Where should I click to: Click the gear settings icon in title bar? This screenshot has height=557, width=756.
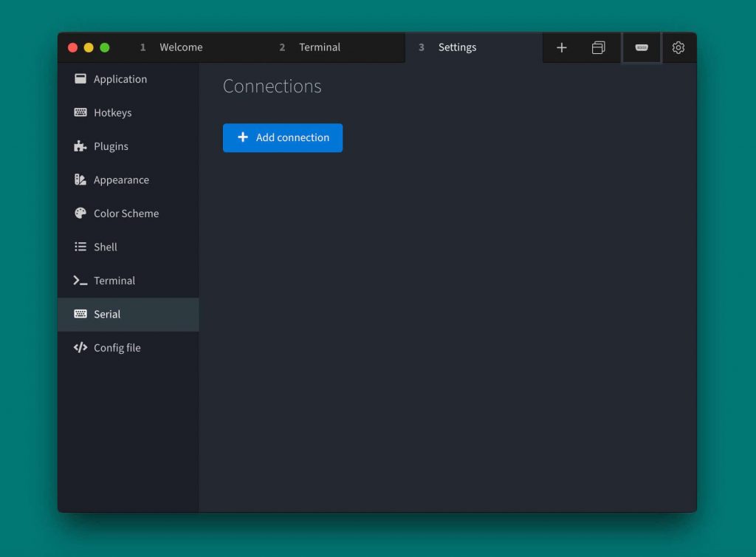[x=678, y=47]
